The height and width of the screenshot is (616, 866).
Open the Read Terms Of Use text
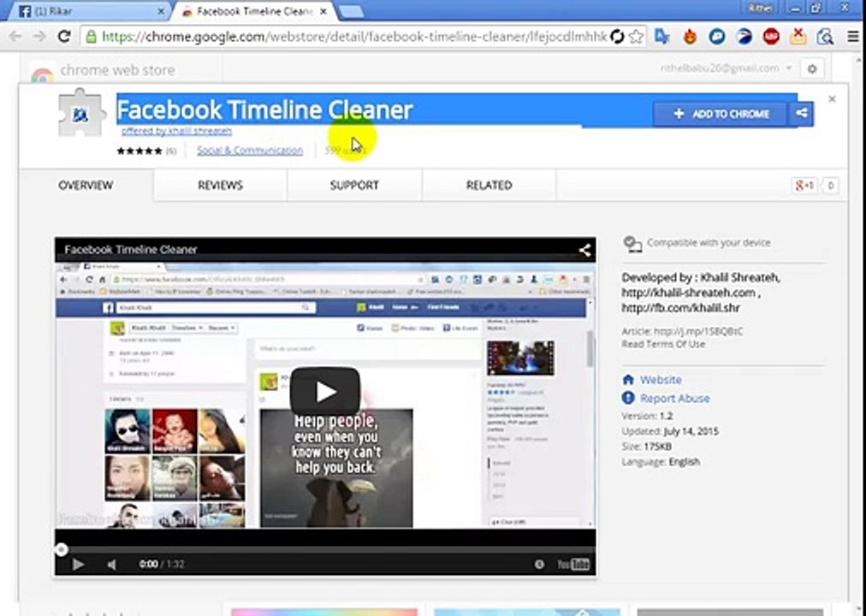(x=663, y=344)
